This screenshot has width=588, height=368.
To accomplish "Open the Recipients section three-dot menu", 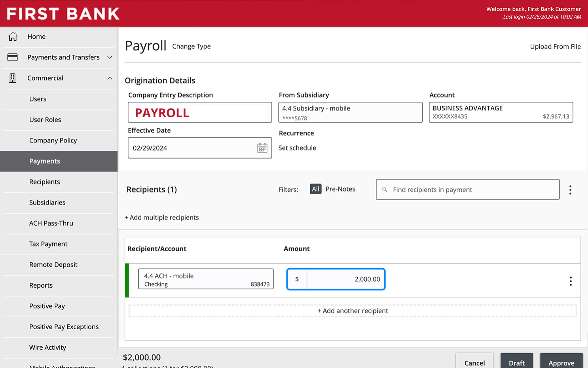I will [x=570, y=190].
